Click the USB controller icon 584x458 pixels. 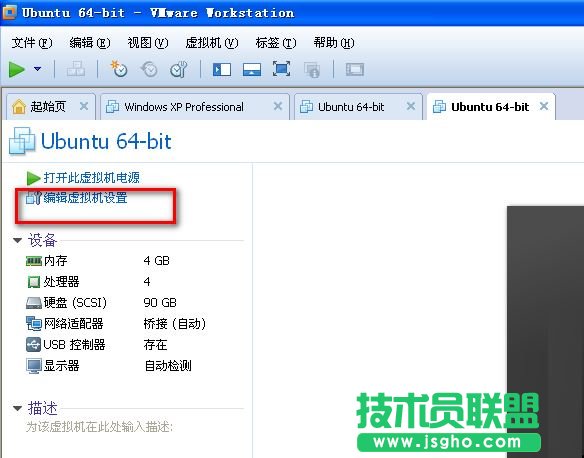[34, 345]
